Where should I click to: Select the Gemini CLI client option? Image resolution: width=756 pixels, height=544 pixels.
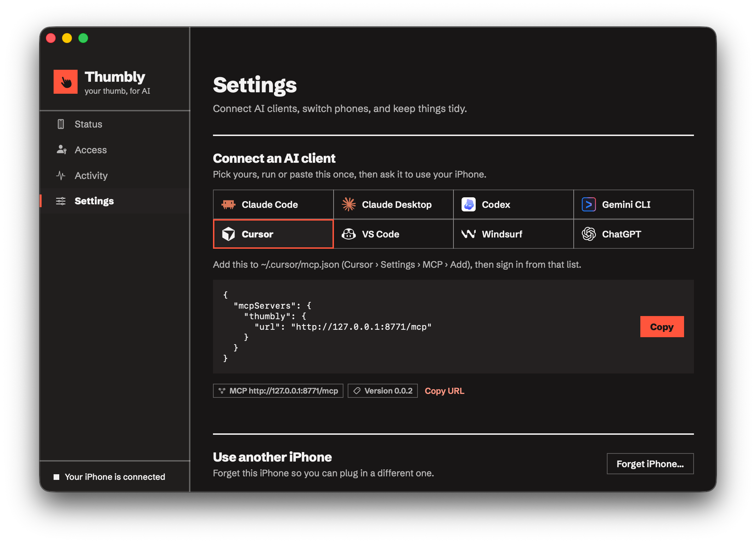click(x=634, y=205)
